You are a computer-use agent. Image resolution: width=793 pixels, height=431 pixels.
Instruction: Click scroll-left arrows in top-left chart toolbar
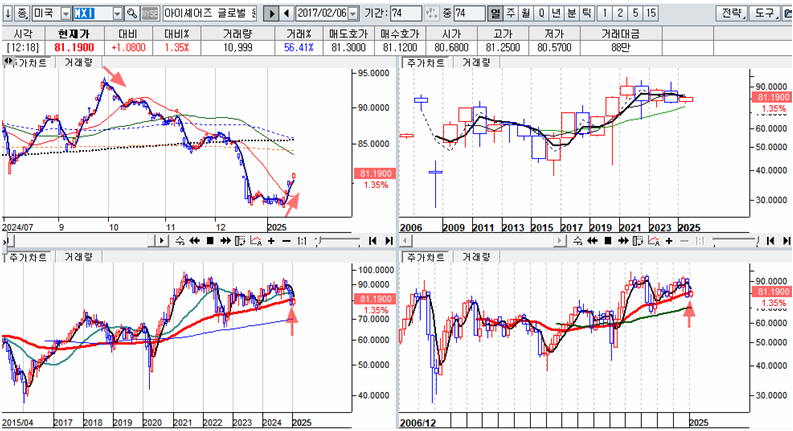(x=180, y=241)
